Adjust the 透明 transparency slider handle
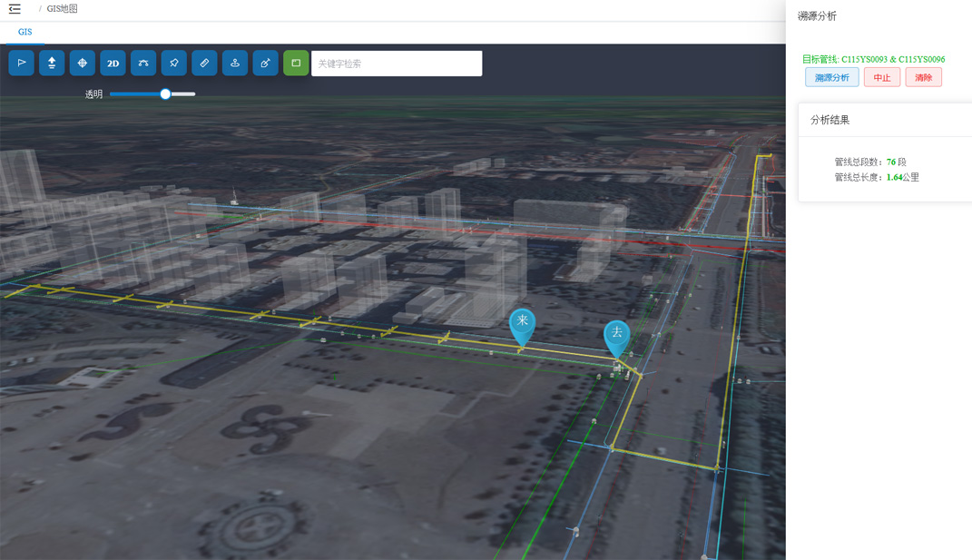 coord(165,93)
